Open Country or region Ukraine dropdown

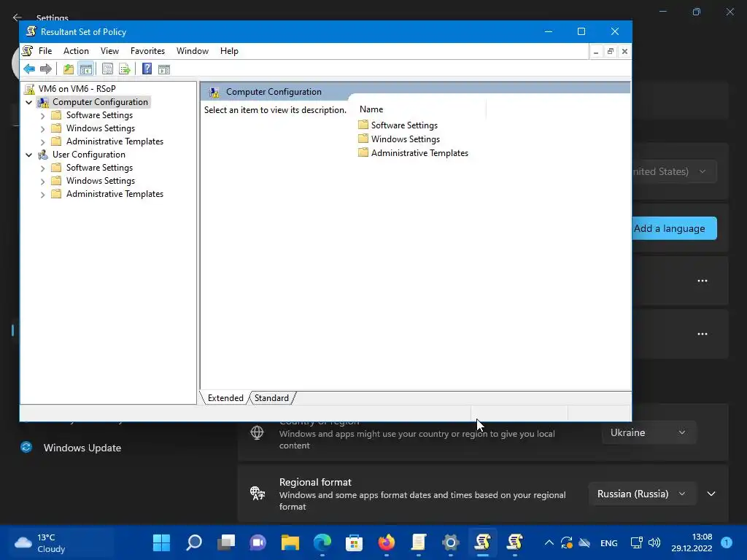coord(649,432)
